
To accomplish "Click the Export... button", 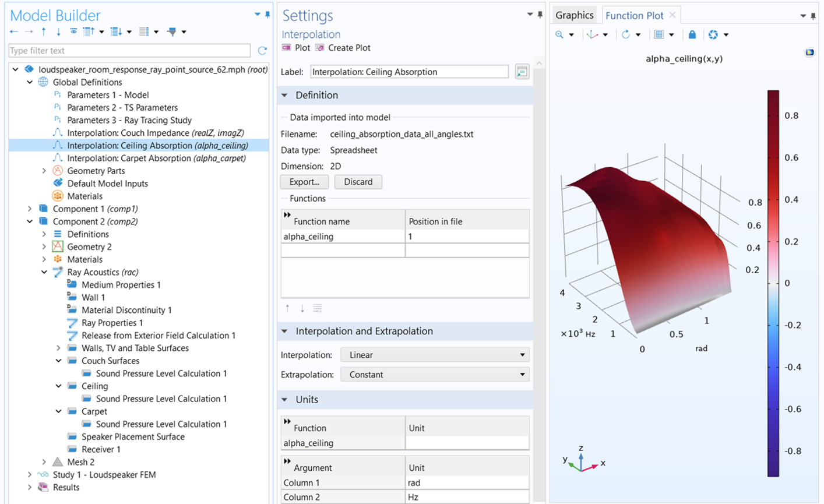I will click(x=304, y=182).
